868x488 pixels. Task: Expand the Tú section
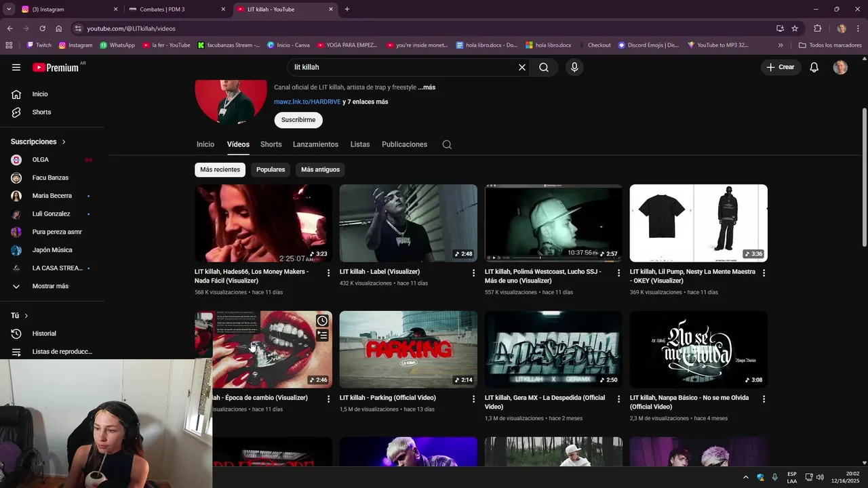20,316
